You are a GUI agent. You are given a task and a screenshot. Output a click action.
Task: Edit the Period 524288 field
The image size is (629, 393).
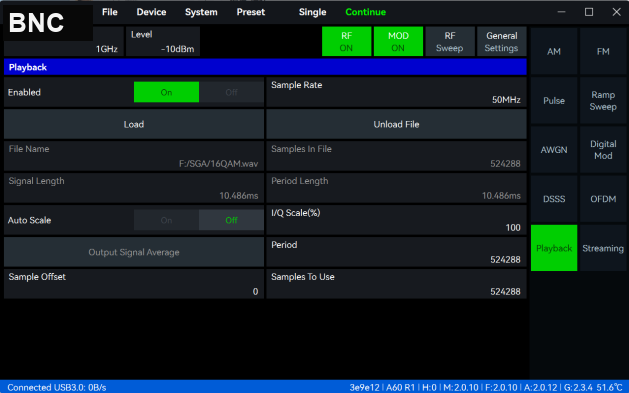click(396, 252)
